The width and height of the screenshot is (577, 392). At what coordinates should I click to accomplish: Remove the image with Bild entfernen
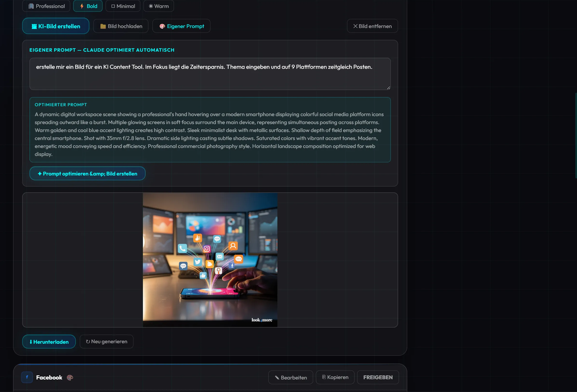tap(372, 26)
